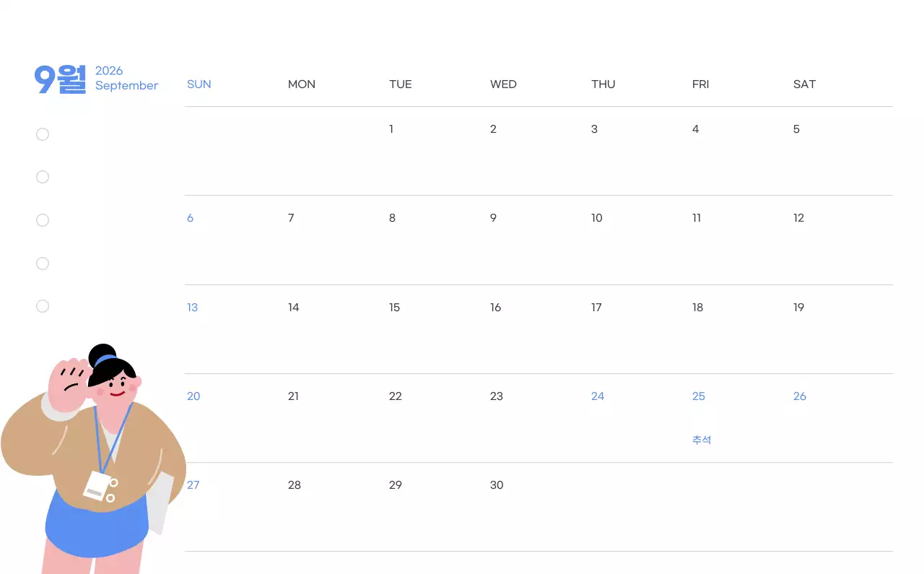The height and width of the screenshot is (574, 924).
Task: Tick the third circle checkbox in the sidebar
Action: [43, 220]
